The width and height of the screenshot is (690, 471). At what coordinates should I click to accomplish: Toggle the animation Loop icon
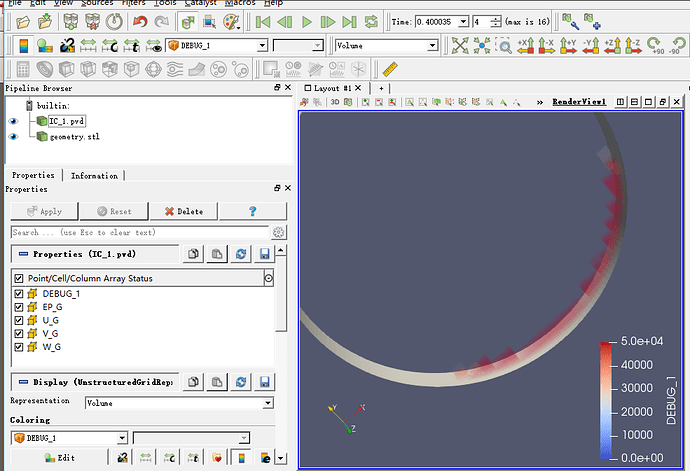(x=372, y=21)
